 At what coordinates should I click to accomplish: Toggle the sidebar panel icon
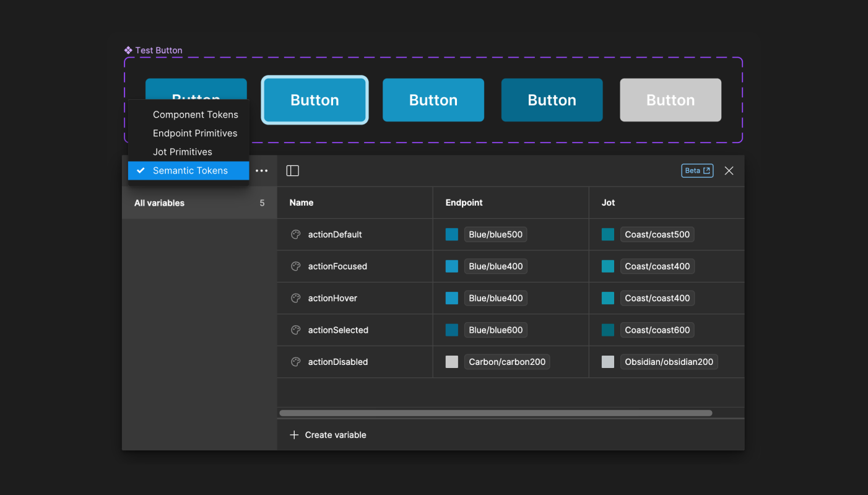[293, 171]
